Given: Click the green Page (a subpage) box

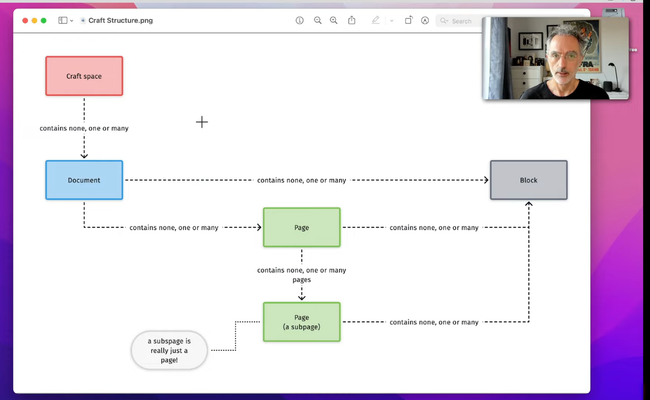Looking at the screenshot, I should pos(301,322).
